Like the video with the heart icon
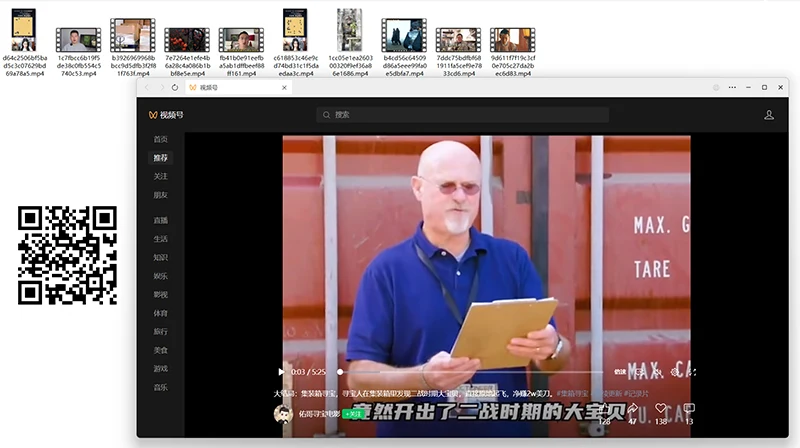This screenshot has height=448, width=800. [x=660, y=409]
